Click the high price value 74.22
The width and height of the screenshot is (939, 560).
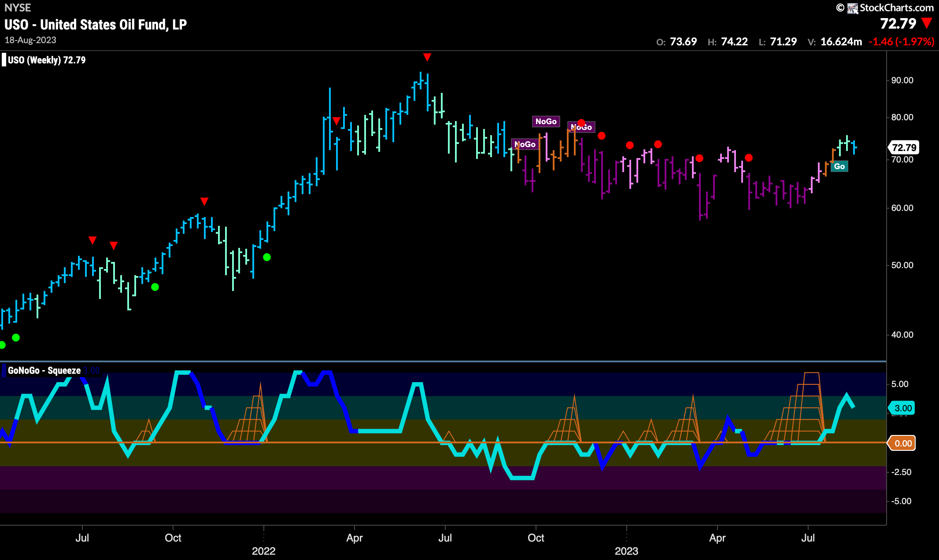[x=734, y=42]
